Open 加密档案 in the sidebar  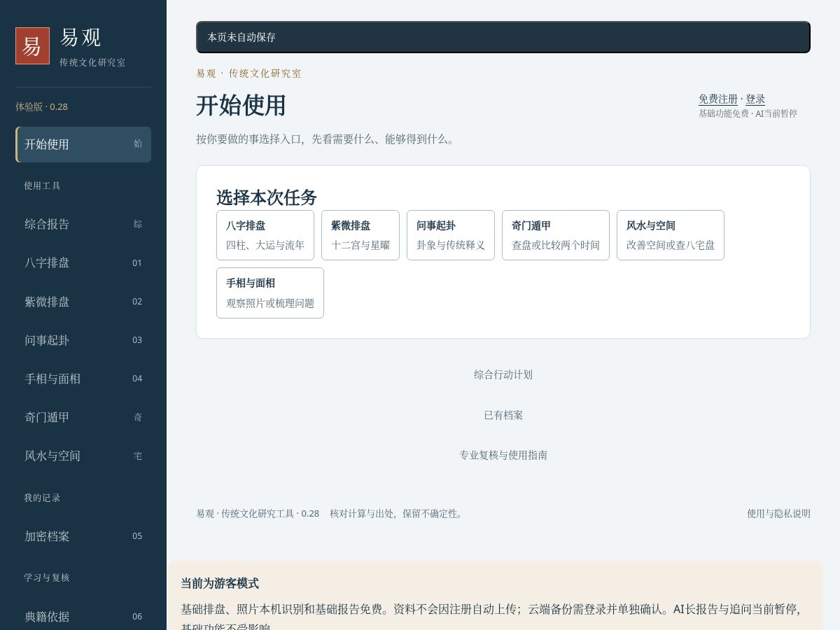[83, 536]
